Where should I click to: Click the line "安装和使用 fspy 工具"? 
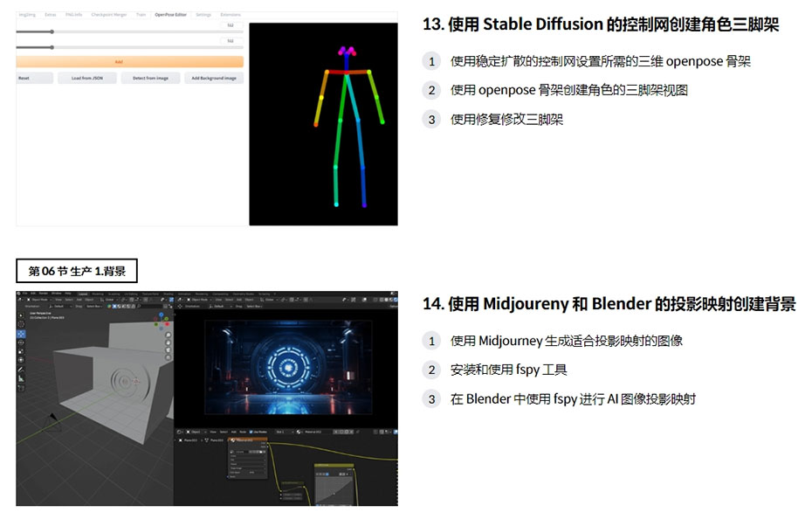coord(508,370)
